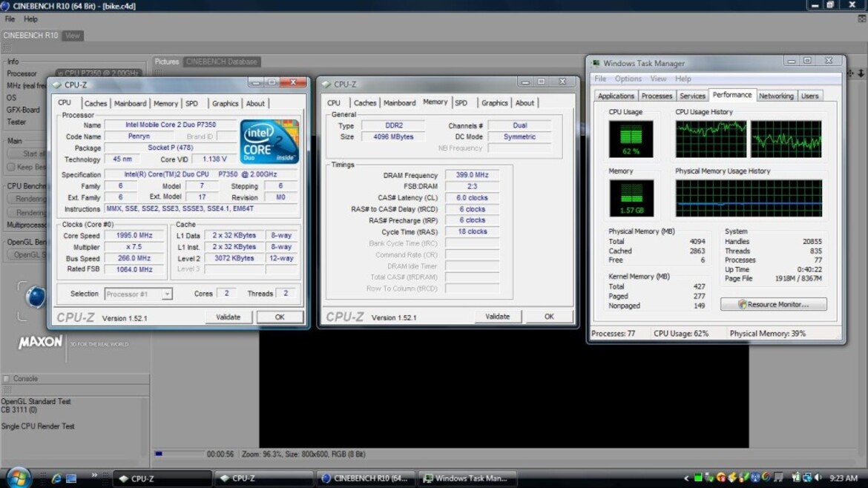The width and height of the screenshot is (868, 488).
Task: Click Cinebench viewport move-arrows icon
Action: click(x=851, y=73)
